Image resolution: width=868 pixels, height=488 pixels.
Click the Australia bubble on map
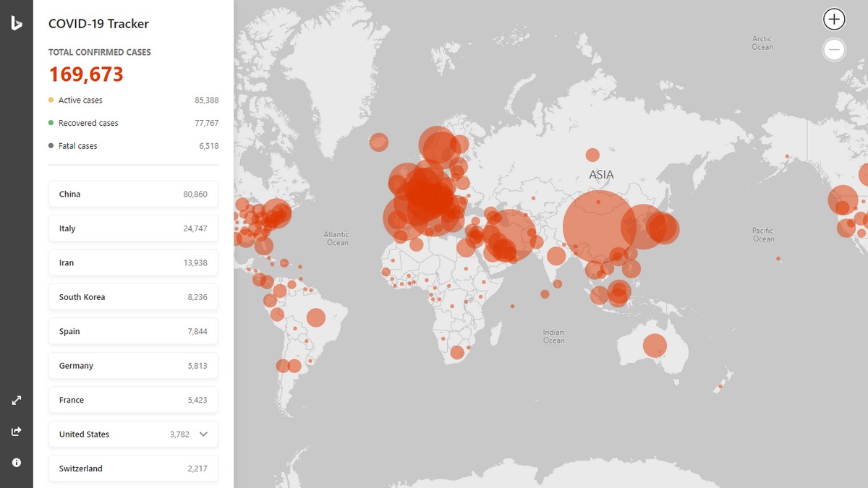pos(655,346)
